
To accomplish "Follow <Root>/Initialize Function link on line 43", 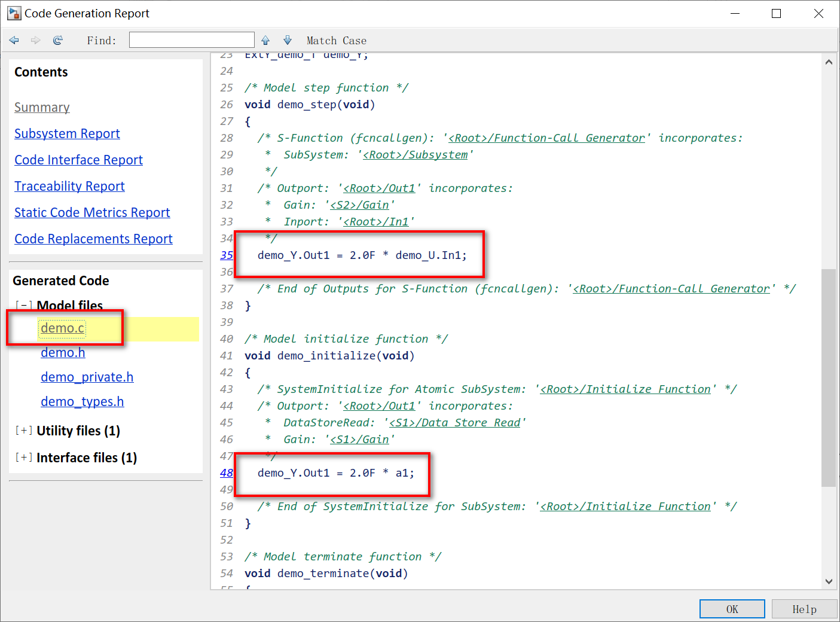I will pos(625,389).
